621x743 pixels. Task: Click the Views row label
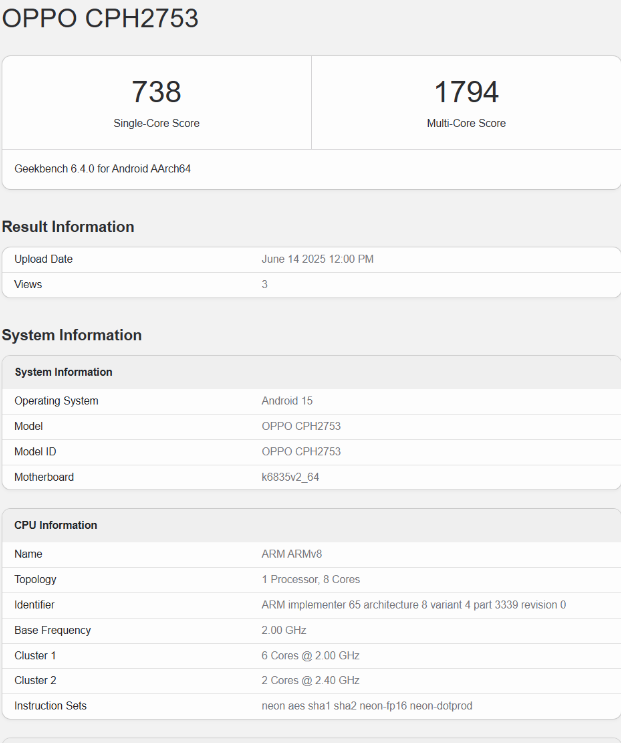[x=28, y=284]
